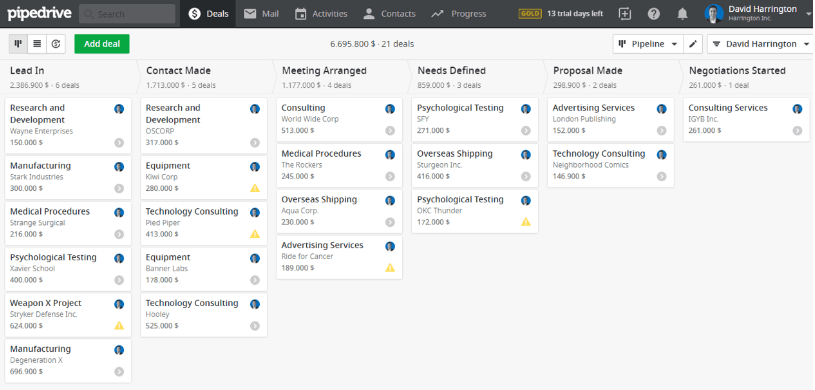The height and width of the screenshot is (390, 815).
Task: Click in the Search field
Action: click(x=127, y=14)
